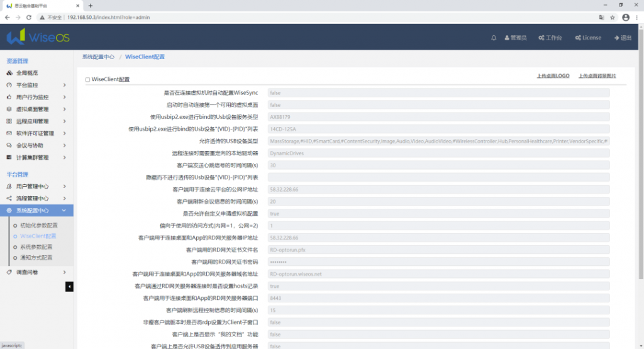This screenshot has height=349, width=644.
Task: Click the 上传桌面LOGO link
Action: point(553,75)
